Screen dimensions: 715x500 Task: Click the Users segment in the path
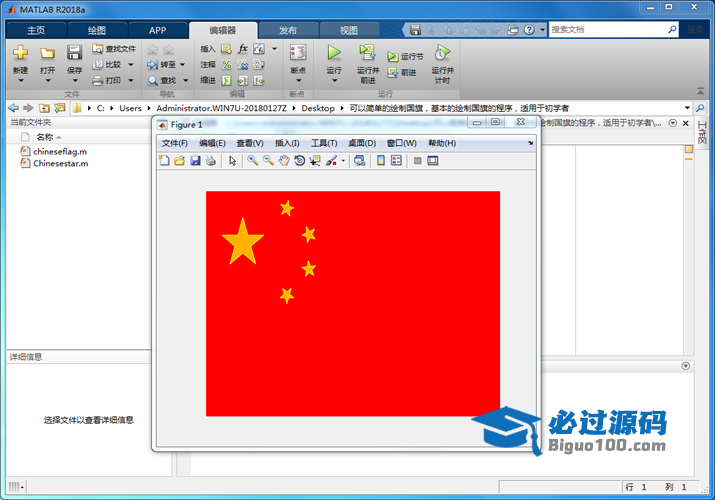[130, 108]
